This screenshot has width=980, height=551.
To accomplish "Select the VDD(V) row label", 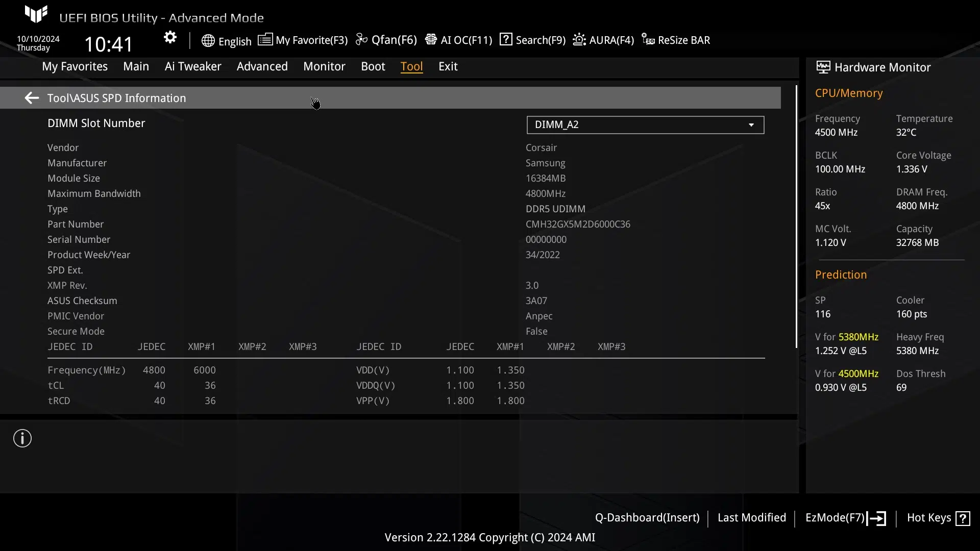I will coord(373,370).
